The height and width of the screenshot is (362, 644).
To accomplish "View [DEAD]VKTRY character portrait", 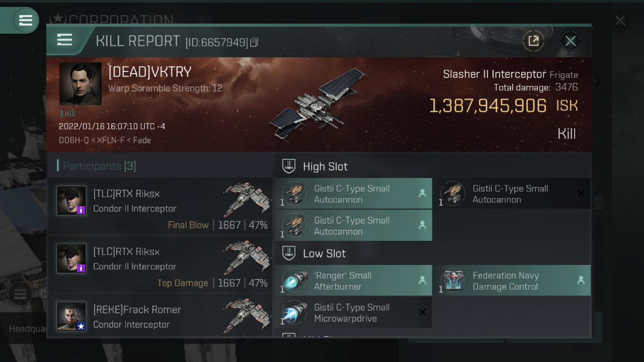I will [80, 84].
